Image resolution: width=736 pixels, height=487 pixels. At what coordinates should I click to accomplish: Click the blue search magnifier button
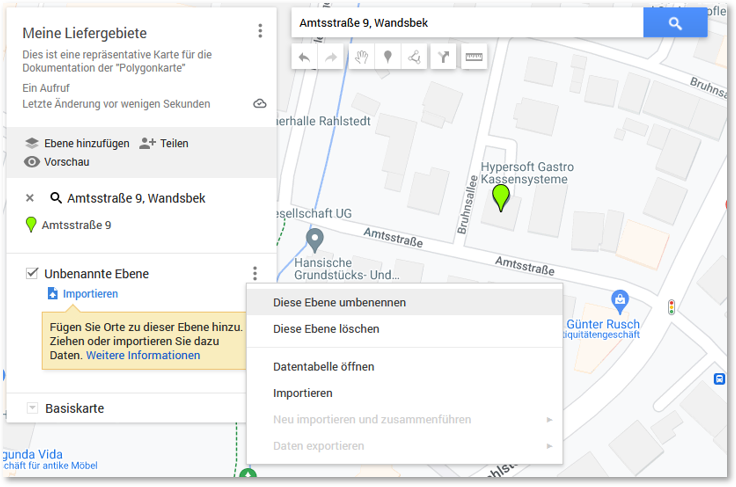click(675, 23)
